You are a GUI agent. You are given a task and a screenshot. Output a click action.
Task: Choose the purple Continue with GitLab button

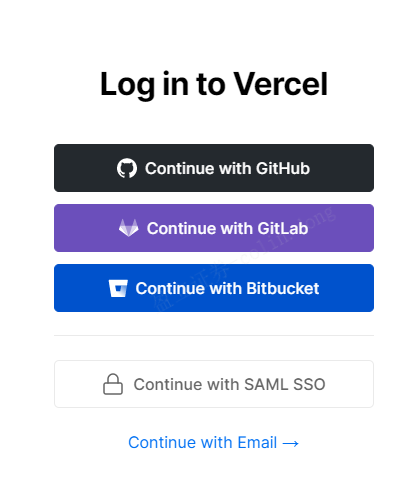click(x=214, y=228)
